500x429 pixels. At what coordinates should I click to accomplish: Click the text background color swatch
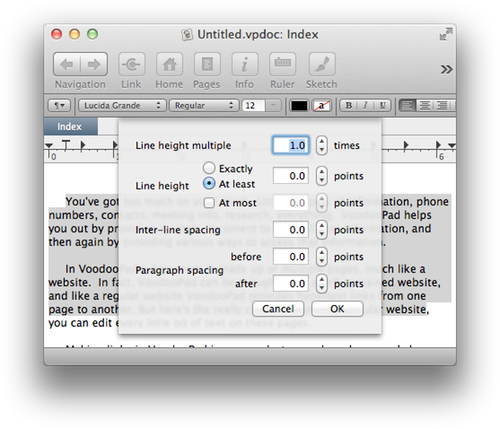[321, 106]
